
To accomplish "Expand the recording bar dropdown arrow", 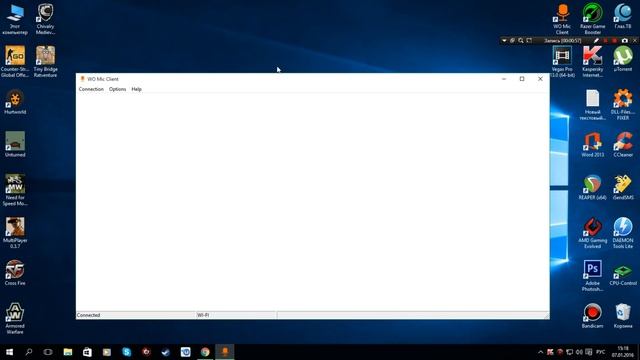I will pos(504,41).
